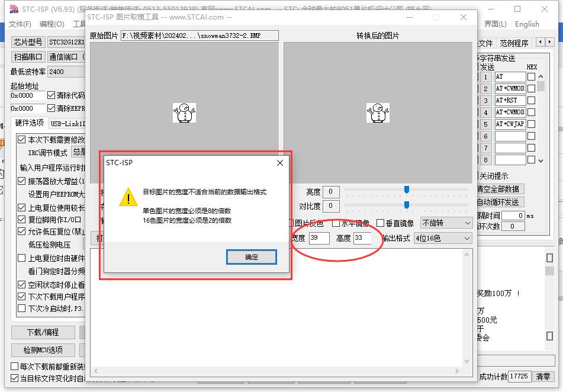Enable HEX checkbox for the AT+RST row

coord(532,100)
